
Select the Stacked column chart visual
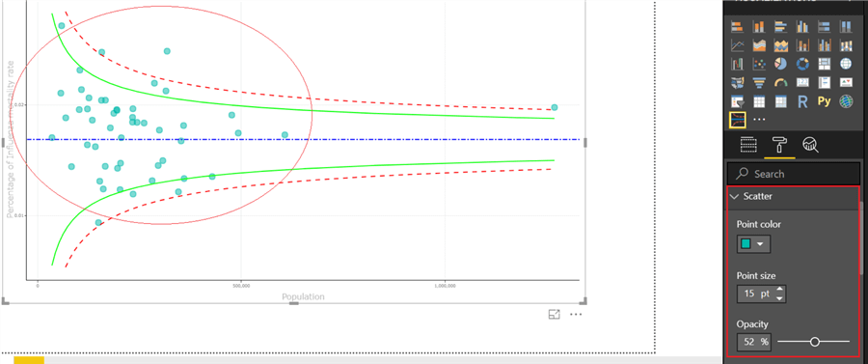click(x=759, y=27)
